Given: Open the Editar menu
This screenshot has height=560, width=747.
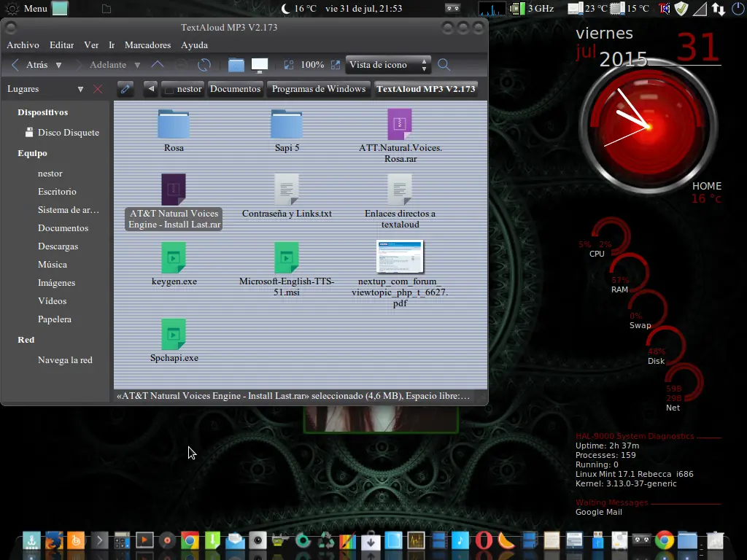Looking at the screenshot, I should pyautogui.click(x=61, y=45).
